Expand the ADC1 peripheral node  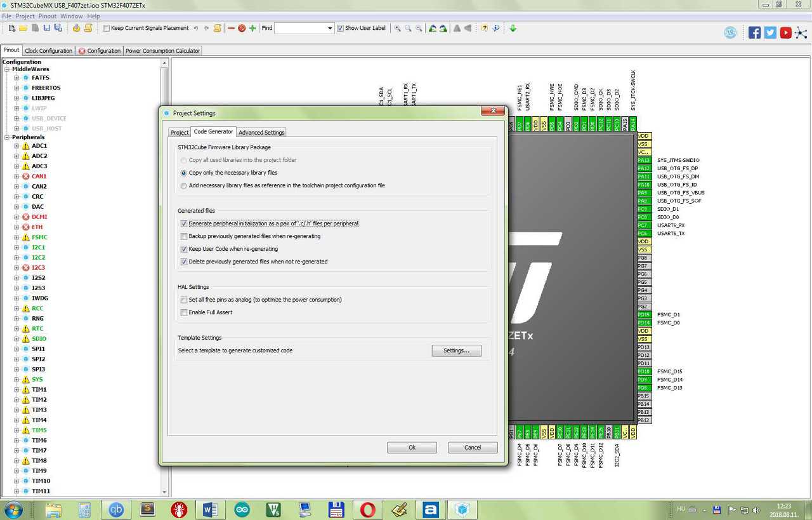[16, 146]
